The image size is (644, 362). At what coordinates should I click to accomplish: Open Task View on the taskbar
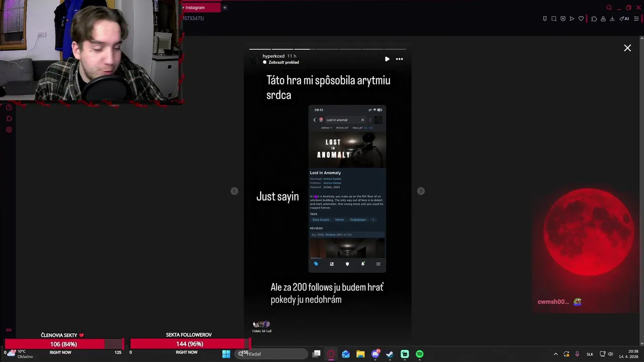tap(316, 354)
